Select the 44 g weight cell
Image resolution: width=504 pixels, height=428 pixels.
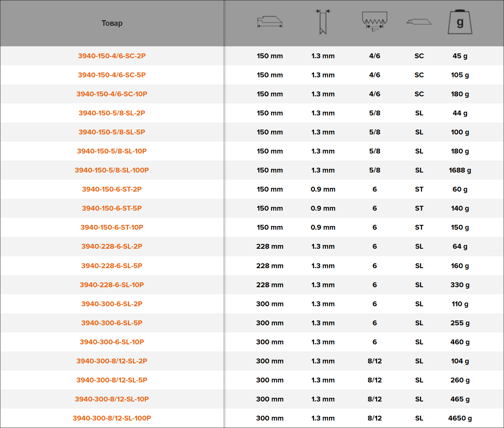(460, 113)
